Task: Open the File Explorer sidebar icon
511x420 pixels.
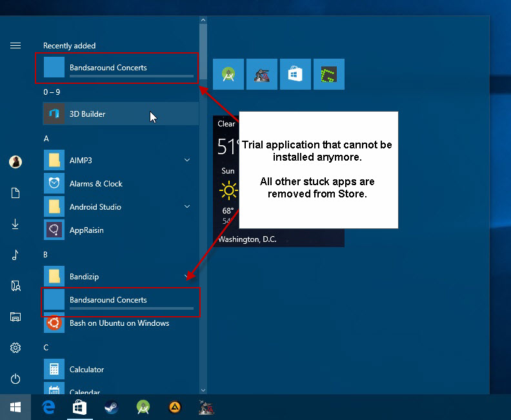Action: (x=15, y=317)
